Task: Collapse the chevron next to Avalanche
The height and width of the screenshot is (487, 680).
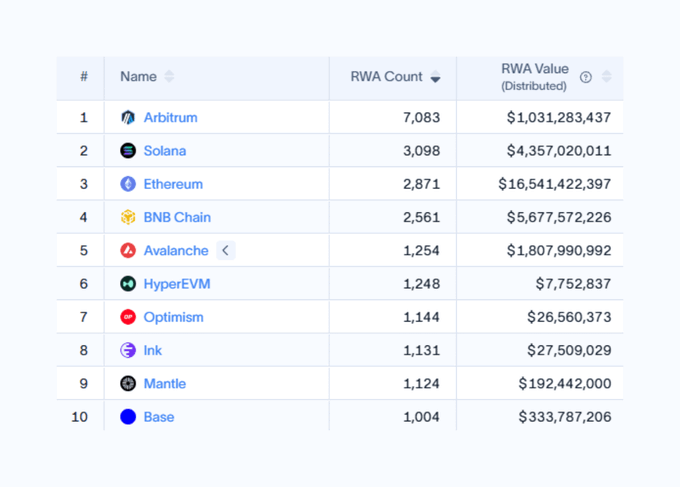Action: tap(226, 250)
